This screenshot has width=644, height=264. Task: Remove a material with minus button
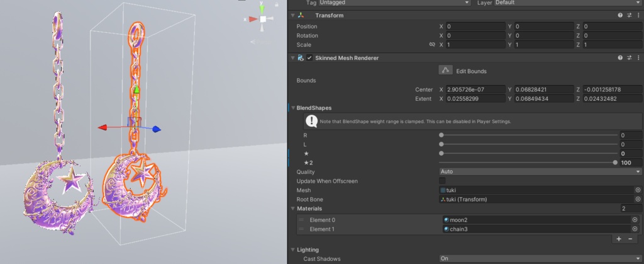click(x=630, y=239)
